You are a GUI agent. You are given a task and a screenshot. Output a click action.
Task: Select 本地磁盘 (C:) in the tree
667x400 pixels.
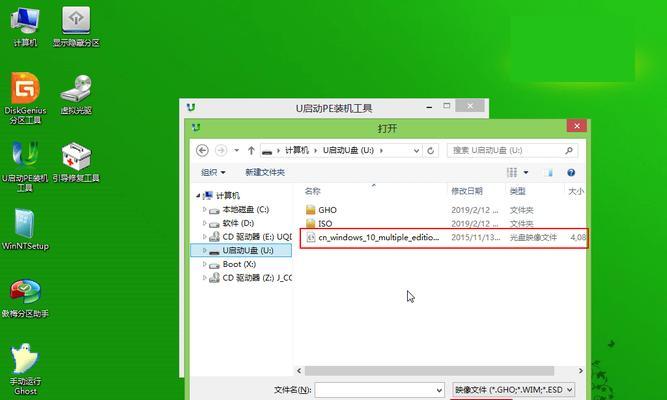click(245, 209)
